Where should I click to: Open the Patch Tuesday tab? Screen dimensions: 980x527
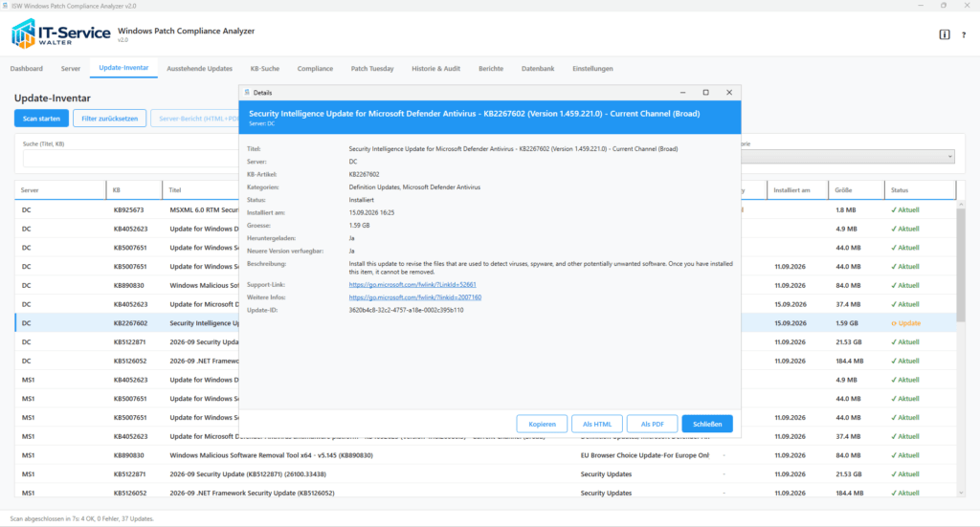(x=372, y=69)
